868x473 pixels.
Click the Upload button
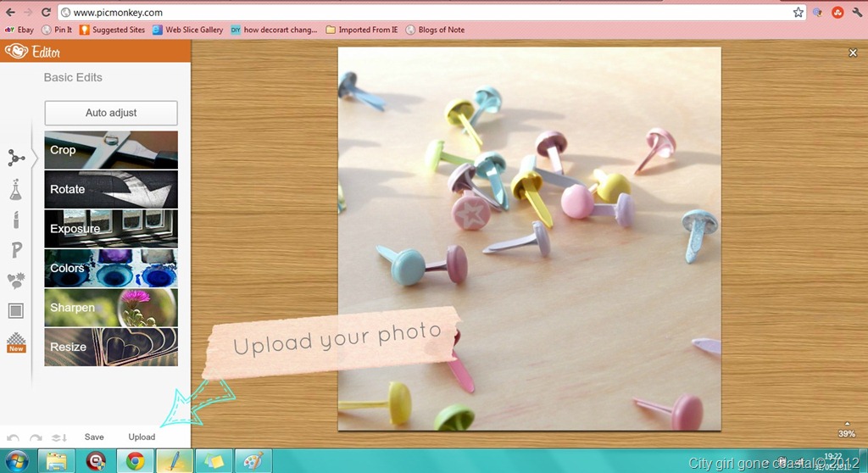tap(142, 437)
